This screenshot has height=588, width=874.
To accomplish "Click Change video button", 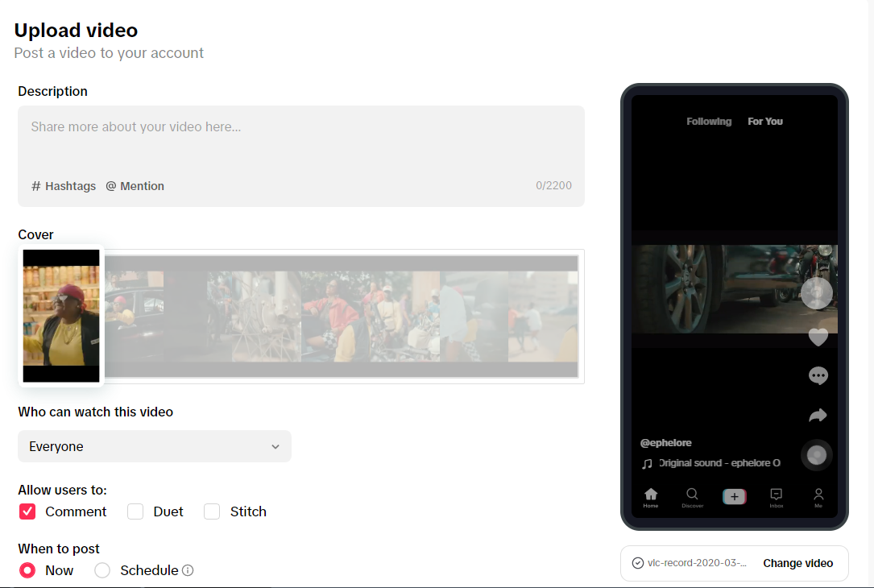I will coord(797,563).
